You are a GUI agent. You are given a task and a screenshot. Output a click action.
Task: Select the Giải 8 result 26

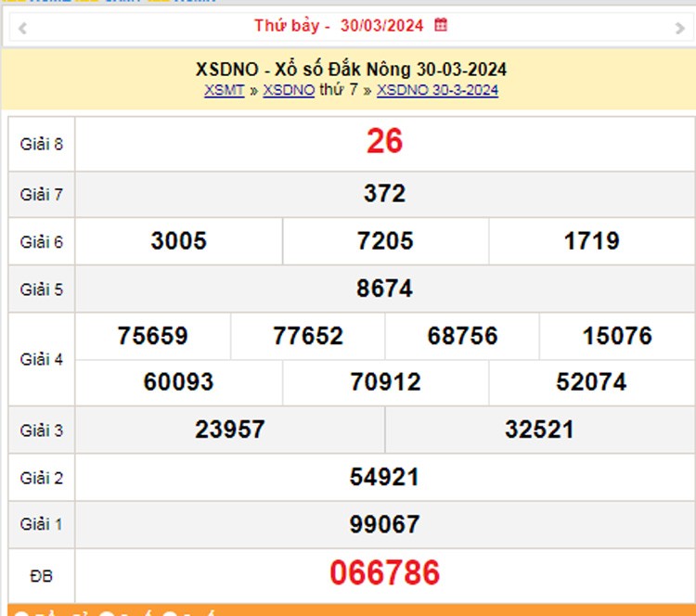[384, 142]
